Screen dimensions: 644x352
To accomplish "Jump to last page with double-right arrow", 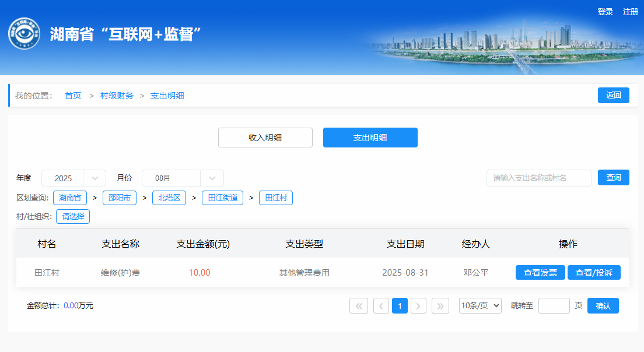I will [440, 306].
